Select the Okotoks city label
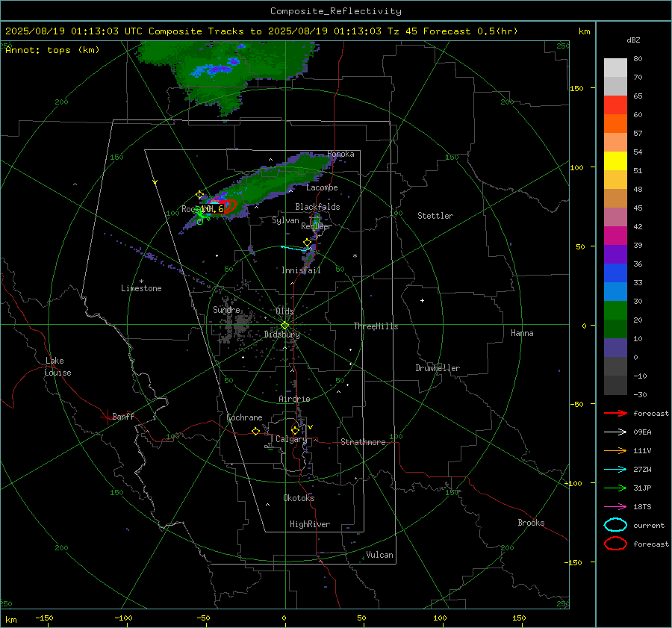This screenshot has width=672, height=628. (x=299, y=498)
